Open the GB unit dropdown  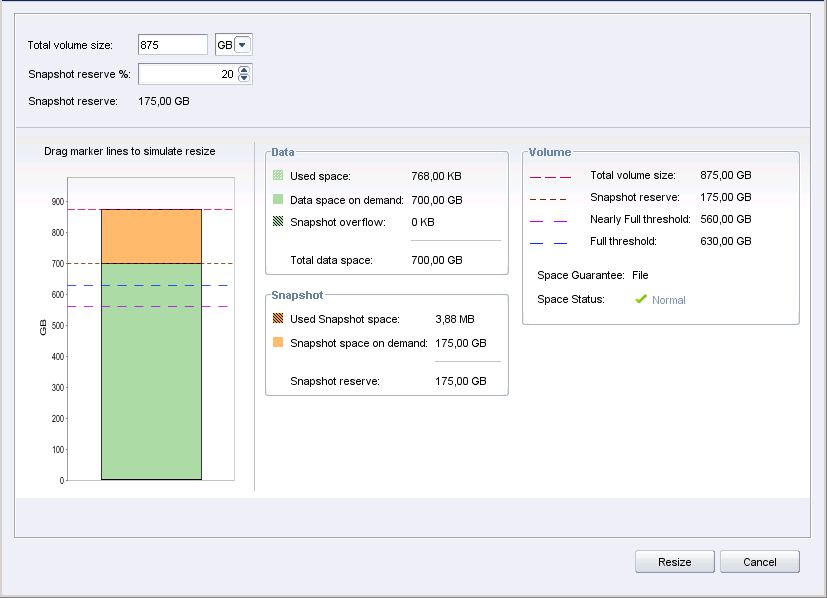click(243, 45)
